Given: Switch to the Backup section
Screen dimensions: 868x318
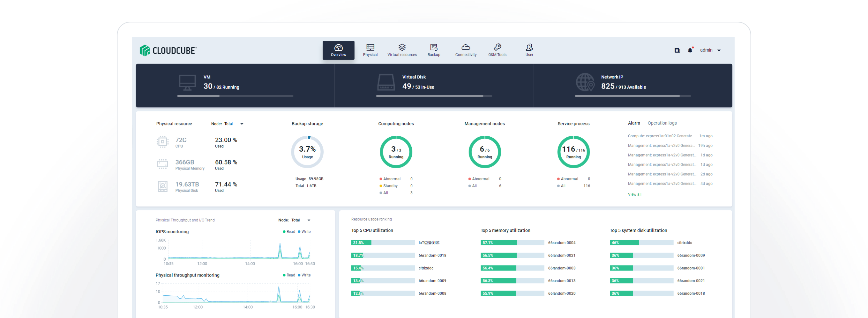Looking at the screenshot, I should click(x=434, y=50).
